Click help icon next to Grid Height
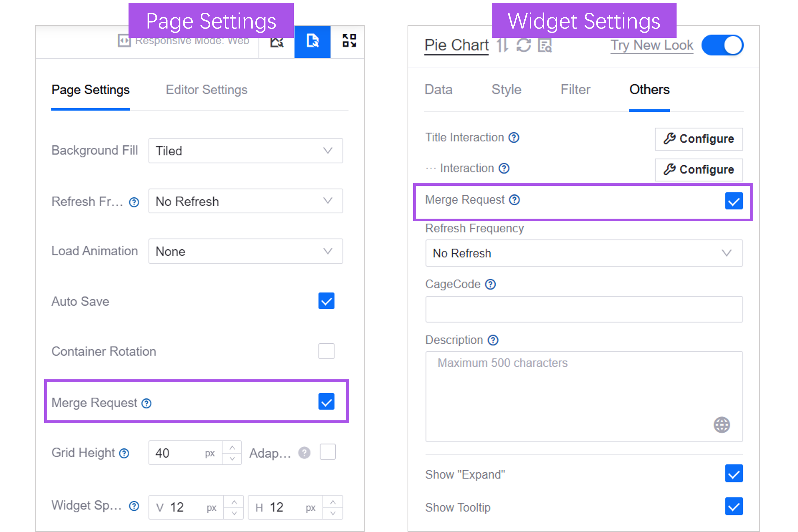This screenshot has width=798, height=532. click(x=124, y=453)
